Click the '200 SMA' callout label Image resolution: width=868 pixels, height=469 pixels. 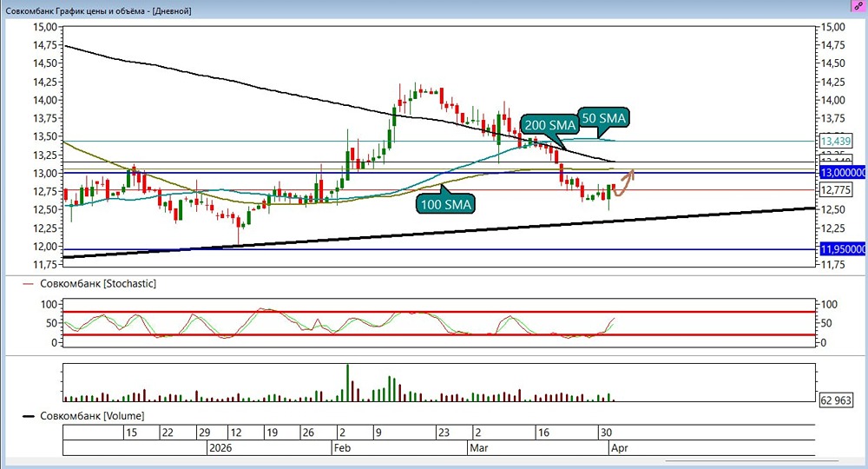[549, 125]
